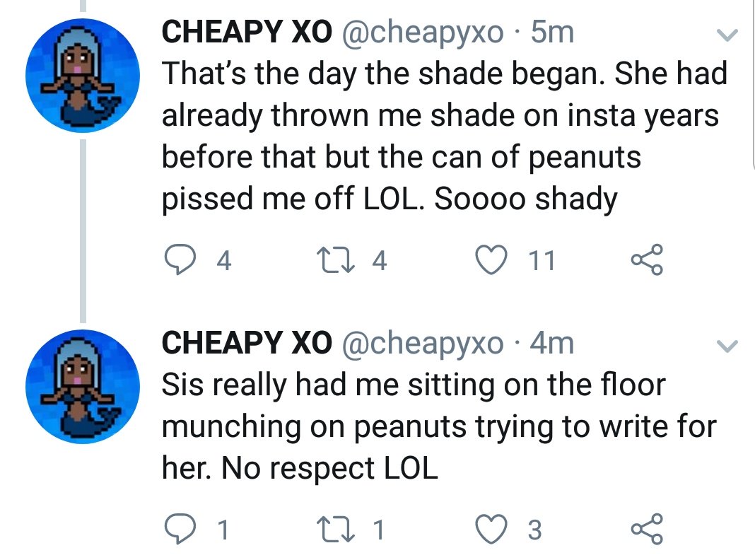Share the second CHEAPY XO tweet
Viewport: 755px width, 560px height.
647,529
